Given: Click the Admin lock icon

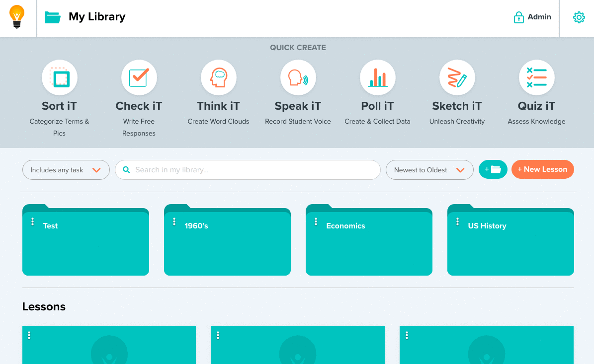Looking at the screenshot, I should [x=518, y=17].
